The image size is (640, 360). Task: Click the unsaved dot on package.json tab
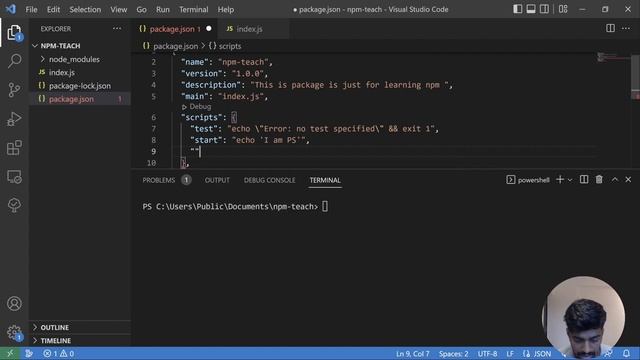point(209,29)
